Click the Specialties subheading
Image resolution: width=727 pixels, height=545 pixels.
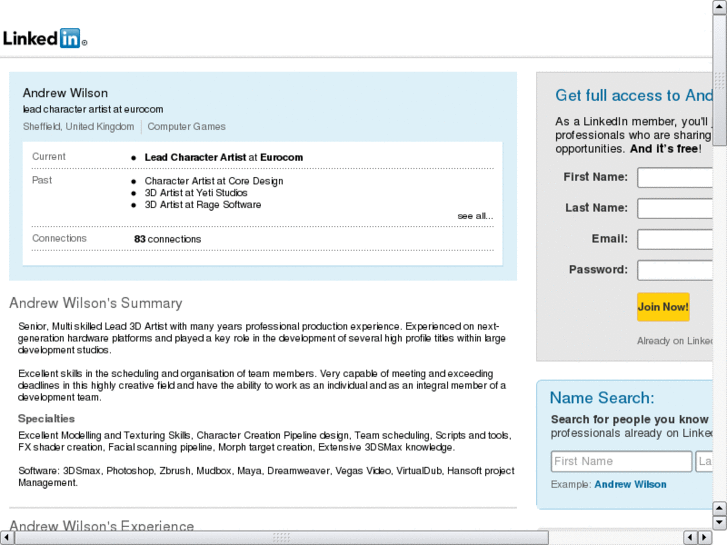click(x=46, y=418)
